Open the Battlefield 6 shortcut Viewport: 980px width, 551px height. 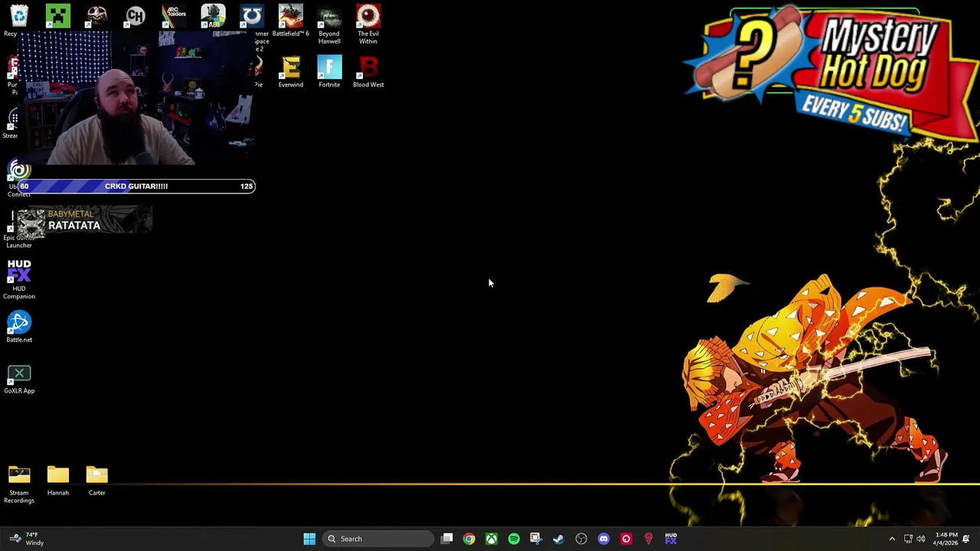[x=290, y=21]
